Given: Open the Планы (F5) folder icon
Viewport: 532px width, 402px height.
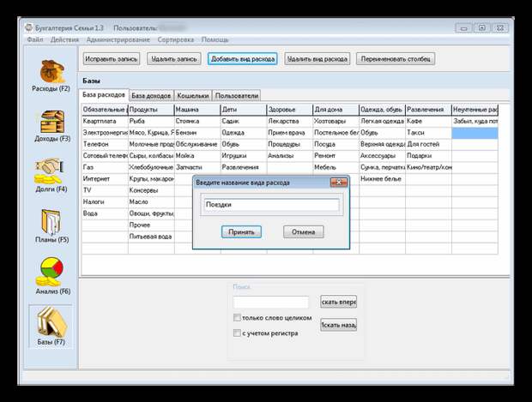Looking at the screenshot, I should click(x=51, y=222).
